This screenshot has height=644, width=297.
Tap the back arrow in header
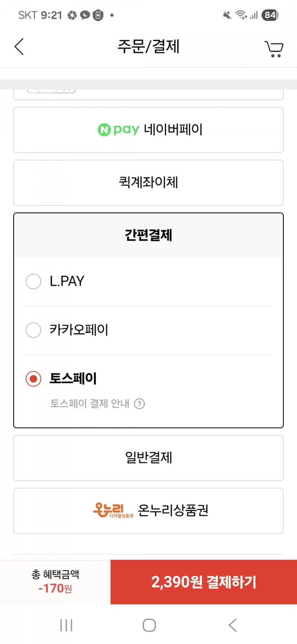click(19, 47)
